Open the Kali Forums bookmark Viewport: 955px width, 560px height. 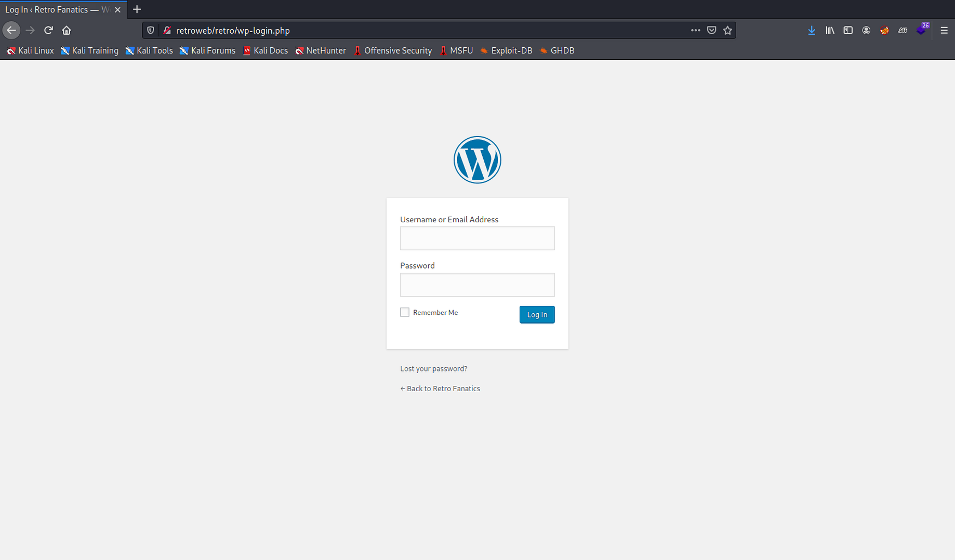tap(207, 50)
